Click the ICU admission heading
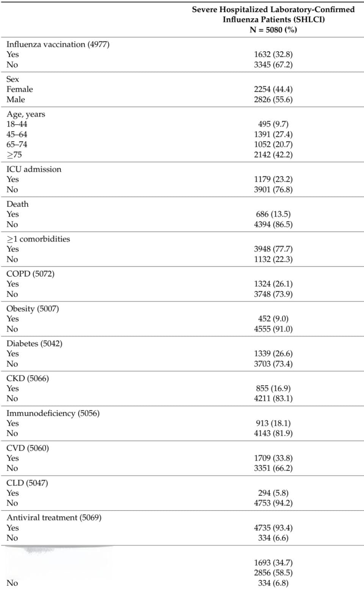364x589 pixels. [x=34, y=169]
